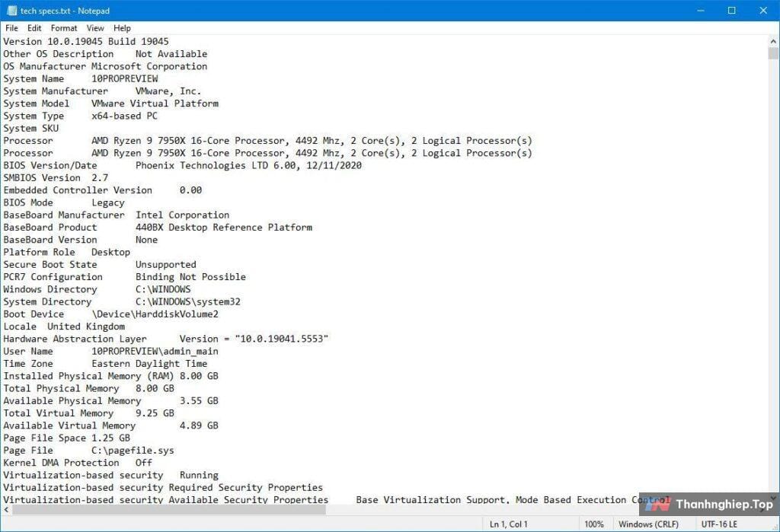Click 'VMware Virtual Platform' system model text
Image resolution: width=780 pixels, height=532 pixels.
point(155,104)
